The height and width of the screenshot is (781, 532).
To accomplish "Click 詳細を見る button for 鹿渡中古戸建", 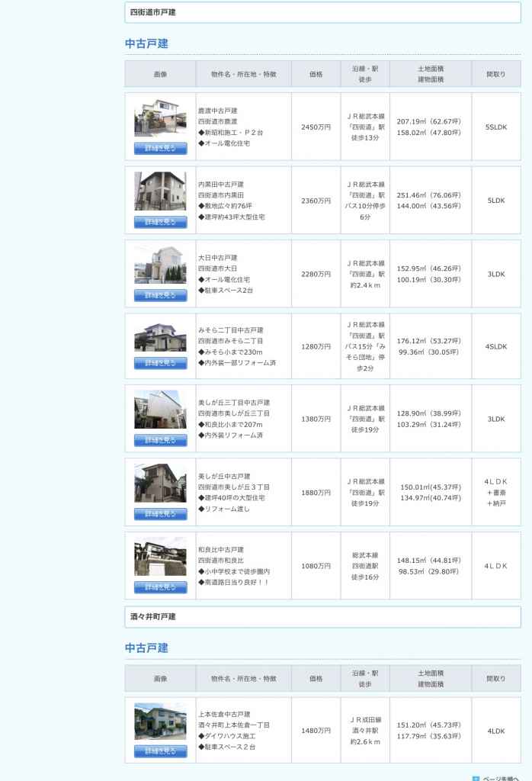I will (160, 148).
